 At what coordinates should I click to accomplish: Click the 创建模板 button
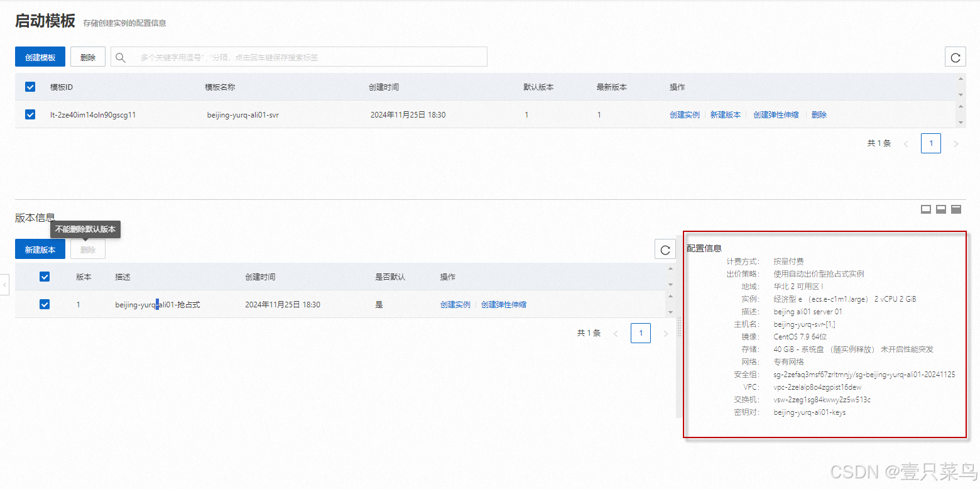[40, 57]
